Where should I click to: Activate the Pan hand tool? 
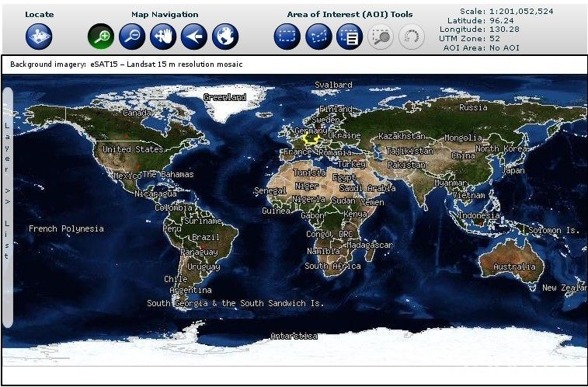(163, 36)
